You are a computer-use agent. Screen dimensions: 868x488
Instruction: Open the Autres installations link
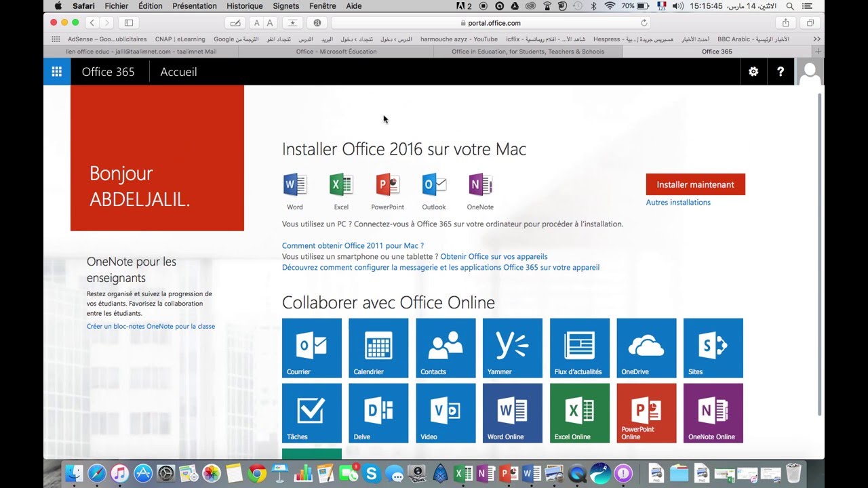coord(678,202)
